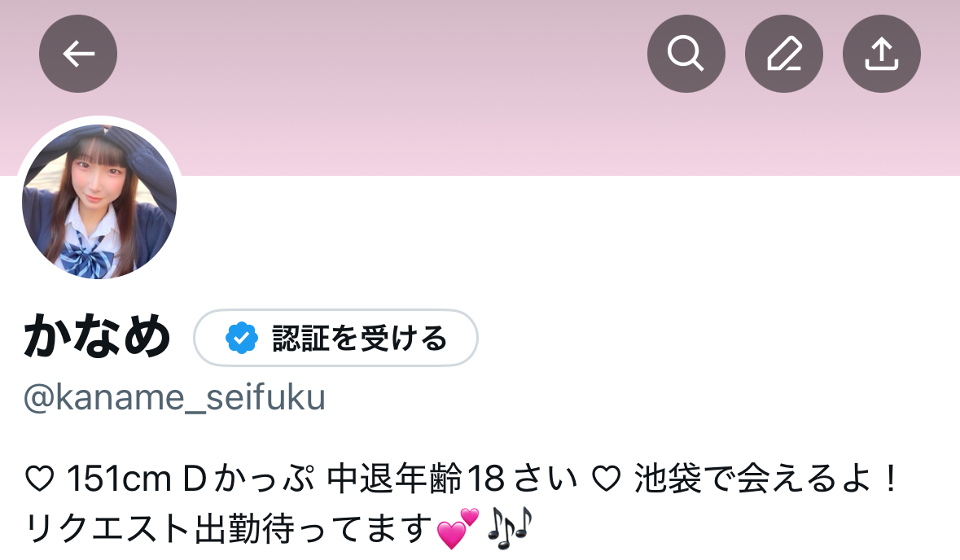
Task: Go back using the left arrow icon
Action: (x=77, y=54)
